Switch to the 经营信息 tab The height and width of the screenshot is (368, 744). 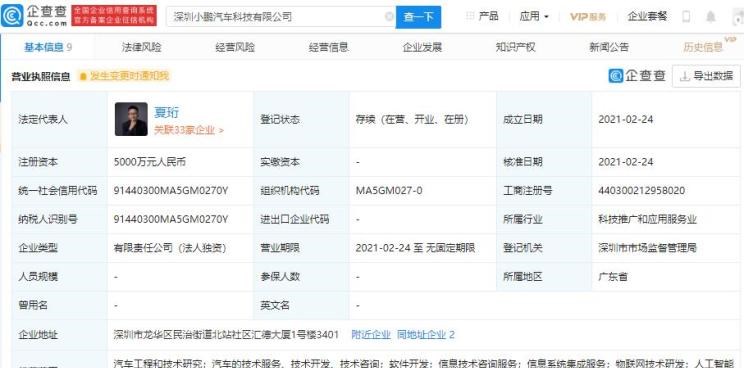pyautogui.click(x=328, y=47)
